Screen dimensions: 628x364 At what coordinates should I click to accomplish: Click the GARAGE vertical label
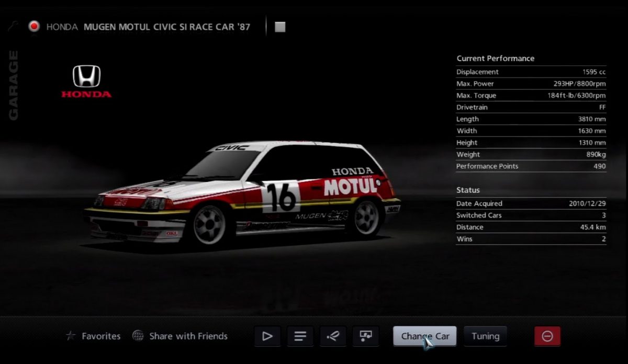click(x=14, y=85)
